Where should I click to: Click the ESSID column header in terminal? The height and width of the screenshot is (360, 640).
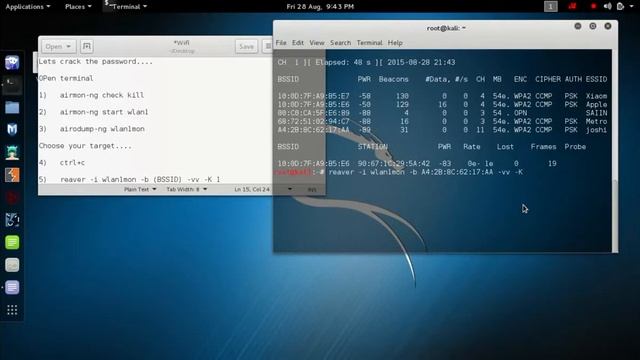tap(596, 79)
